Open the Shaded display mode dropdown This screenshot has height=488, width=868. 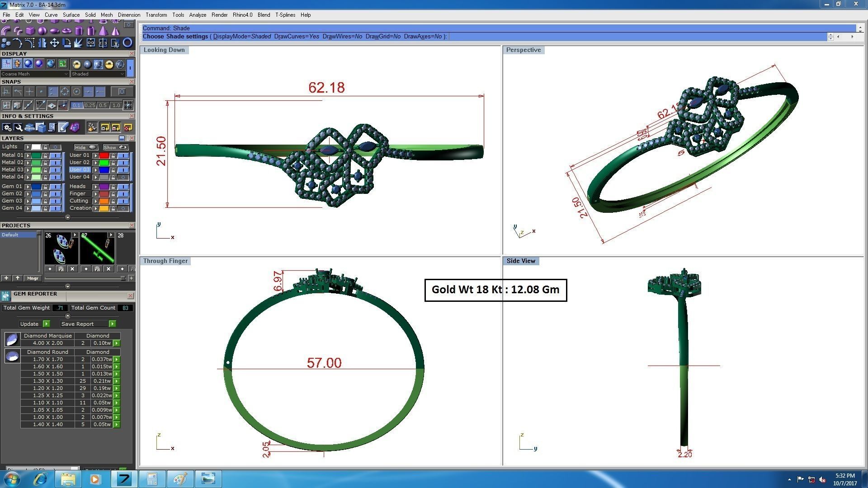(98, 74)
